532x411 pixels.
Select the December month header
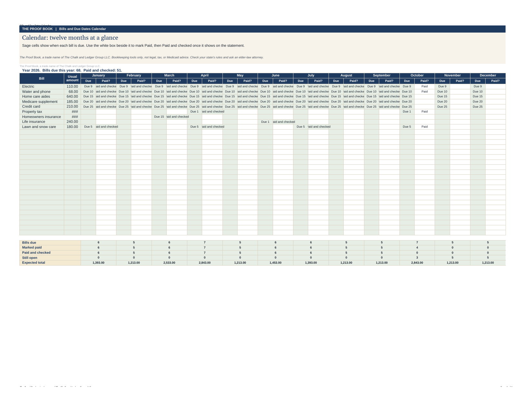click(x=488, y=75)
